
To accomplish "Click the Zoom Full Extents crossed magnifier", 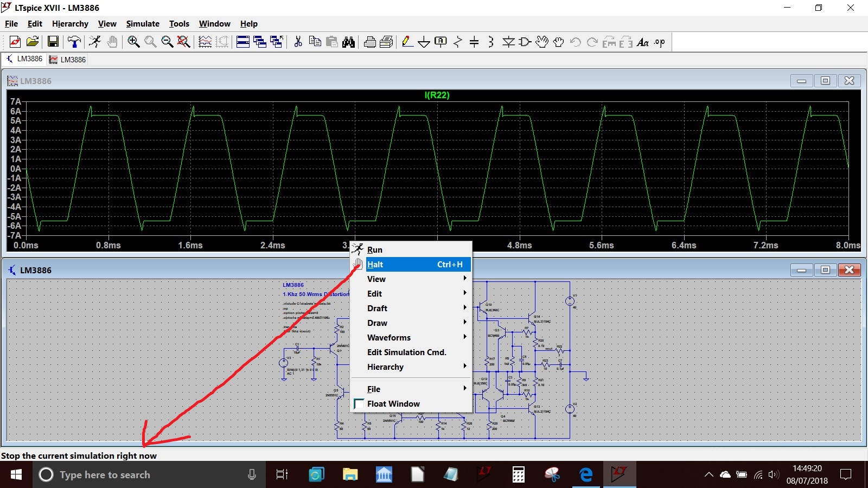I will tap(184, 42).
